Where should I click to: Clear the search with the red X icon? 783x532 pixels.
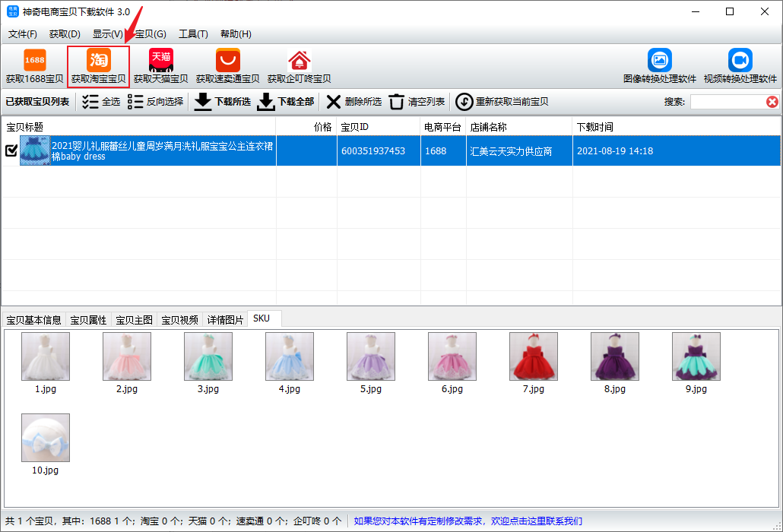[x=772, y=102]
